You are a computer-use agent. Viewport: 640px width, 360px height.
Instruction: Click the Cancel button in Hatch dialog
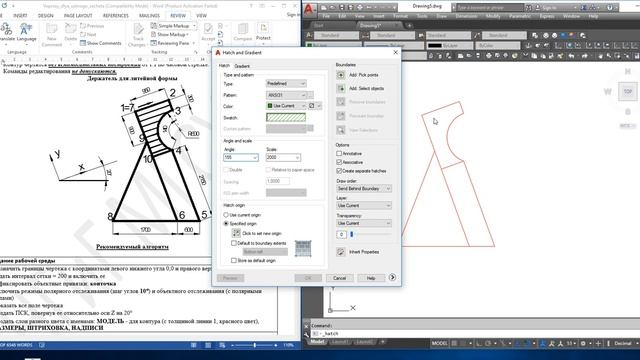coord(340,278)
